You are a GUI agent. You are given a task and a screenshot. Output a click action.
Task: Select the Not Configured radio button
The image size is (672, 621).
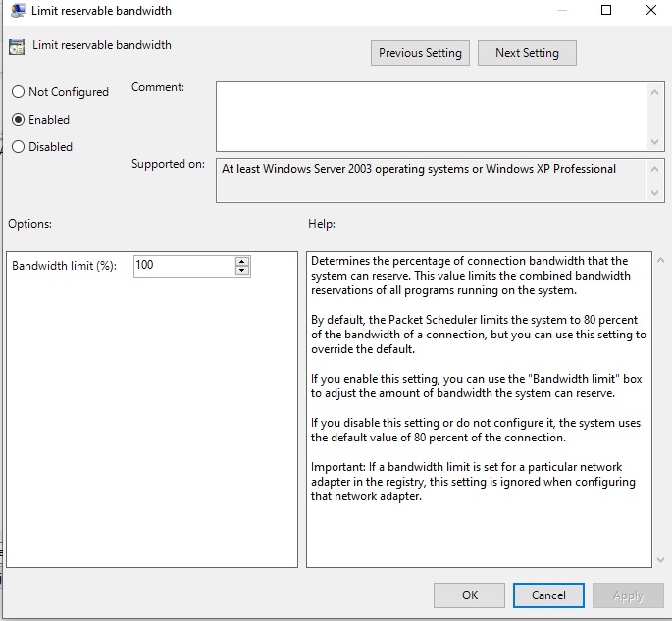pyautogui.click(x=18, y=92)
